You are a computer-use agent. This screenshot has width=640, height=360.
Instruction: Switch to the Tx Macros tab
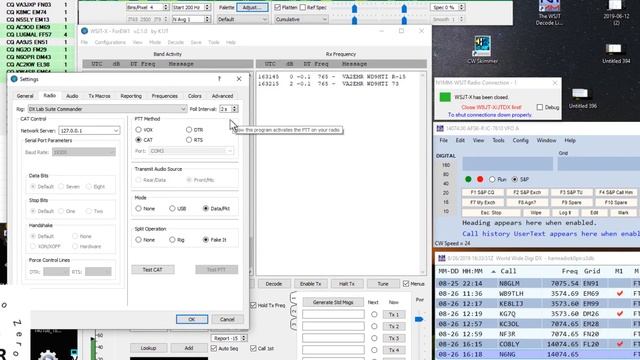click(x=100, y=96)
